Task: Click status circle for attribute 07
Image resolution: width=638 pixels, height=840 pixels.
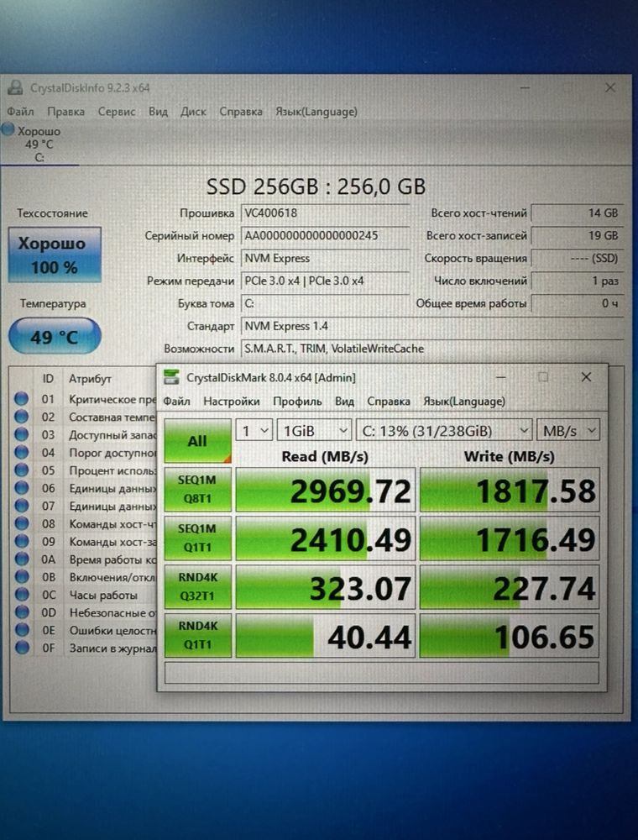Action: tap(22, 506)
